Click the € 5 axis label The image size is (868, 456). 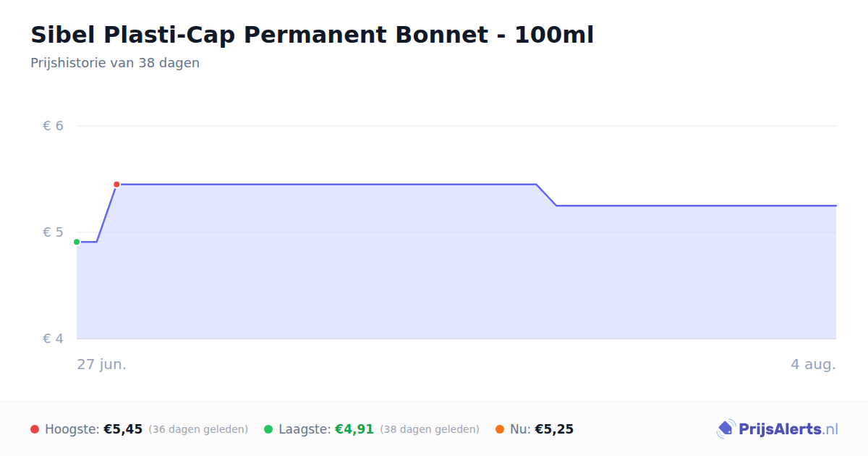[x=53, y=232]
